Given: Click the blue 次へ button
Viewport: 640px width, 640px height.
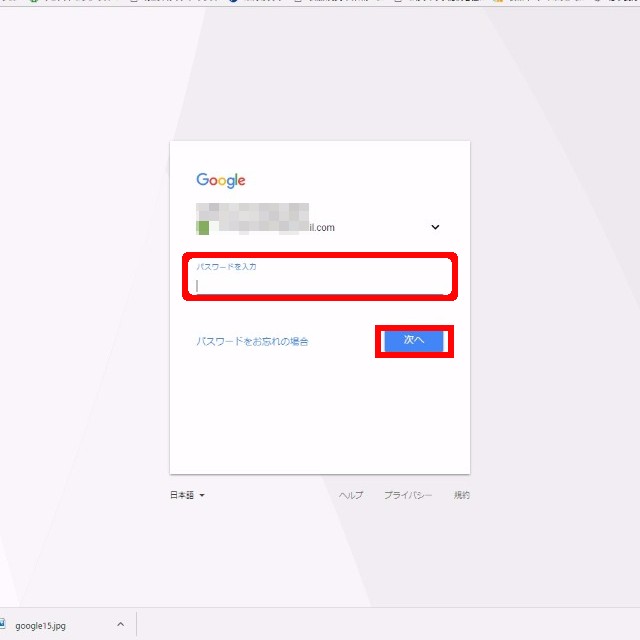Looking at the screenshot, I should (x=414, y=341).
